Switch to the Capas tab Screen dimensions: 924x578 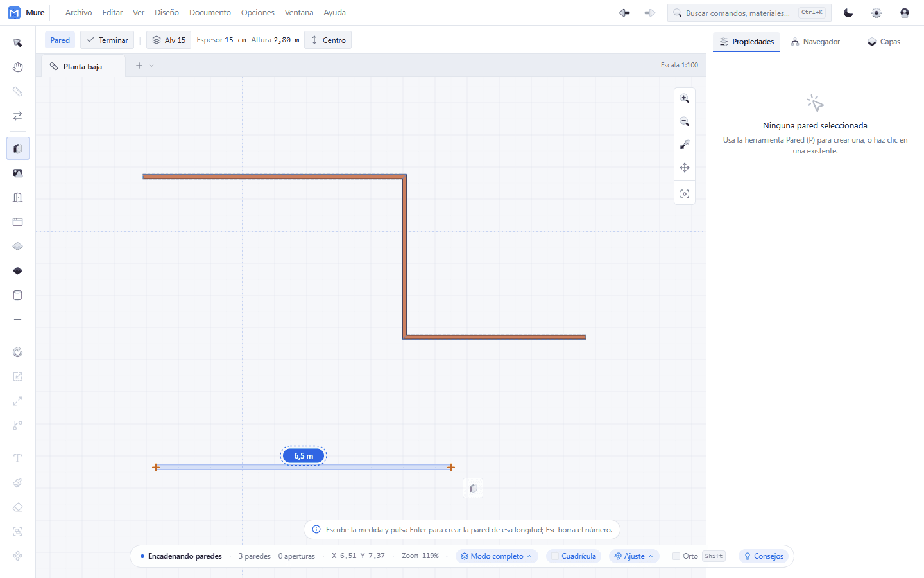(884, 42)
